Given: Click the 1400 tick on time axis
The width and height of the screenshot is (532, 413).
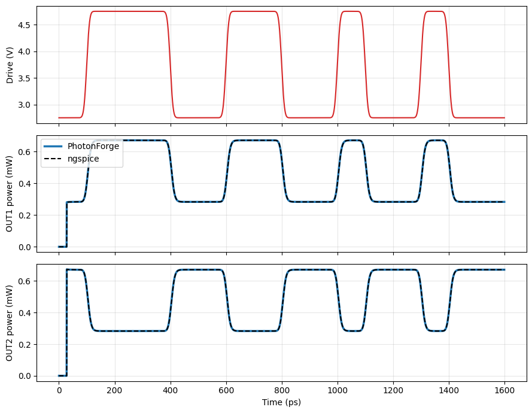Looking at the screenshot, I should pyautogui.click(x=449, y=391).
